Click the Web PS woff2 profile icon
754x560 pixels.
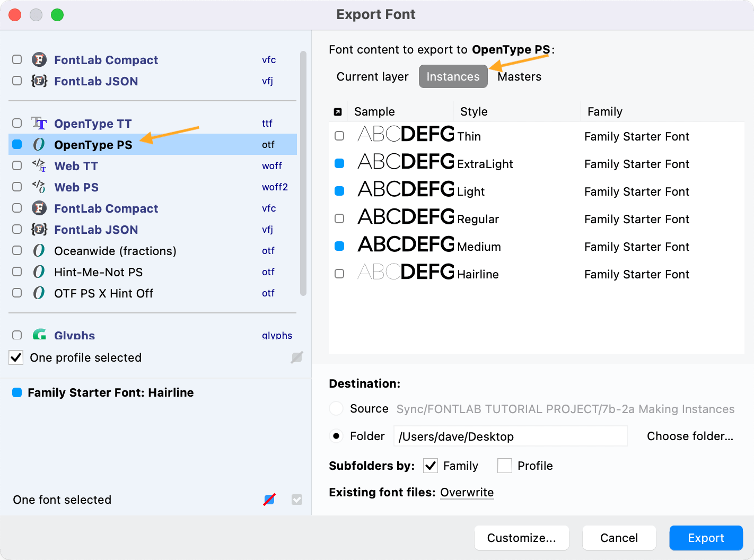click(39, 187)
